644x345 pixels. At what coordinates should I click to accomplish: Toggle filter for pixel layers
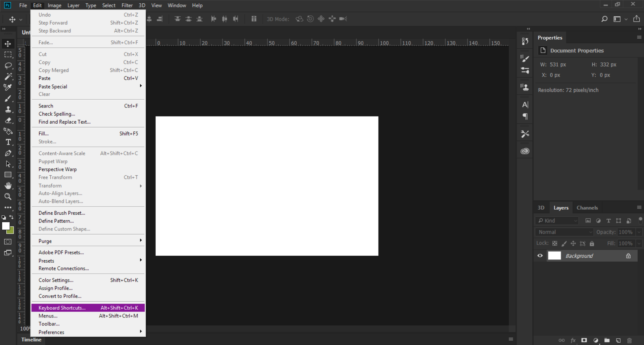tap(588, 221)
